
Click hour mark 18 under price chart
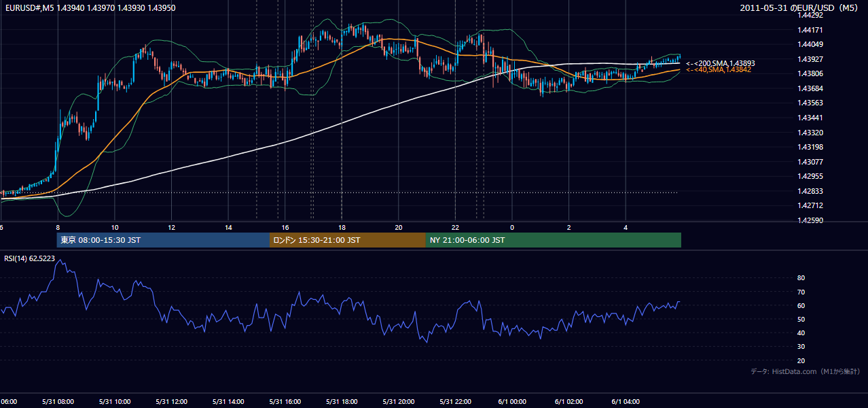[342, 227]
